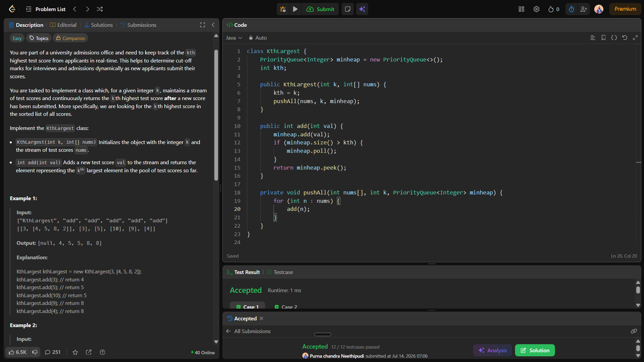Start the timer stopwatch icon
Screen dimensions: 644x362
click(x=571, y=9)
